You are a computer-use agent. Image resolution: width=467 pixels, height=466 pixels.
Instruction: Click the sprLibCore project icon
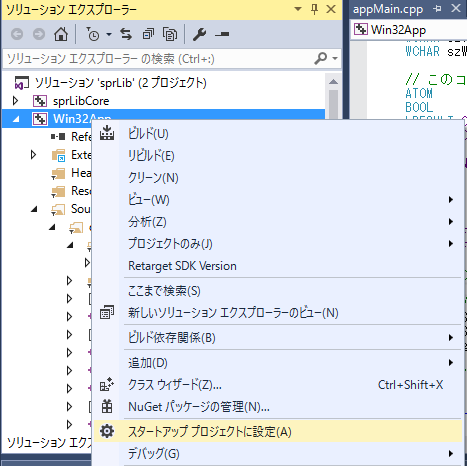(x=40, y=101)
